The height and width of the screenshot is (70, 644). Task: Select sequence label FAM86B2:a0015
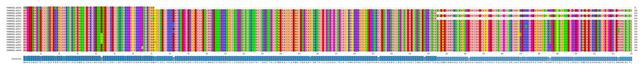[14, 48]
